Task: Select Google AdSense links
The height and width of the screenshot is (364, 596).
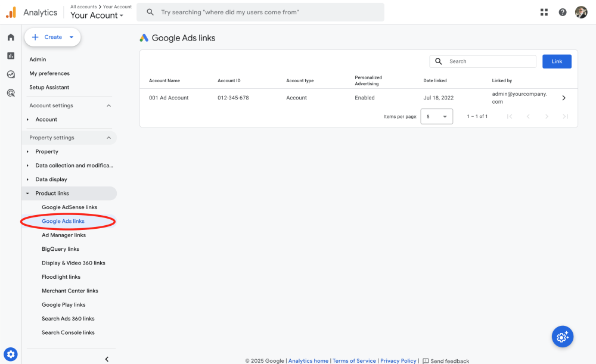Action: click(70, 207)
